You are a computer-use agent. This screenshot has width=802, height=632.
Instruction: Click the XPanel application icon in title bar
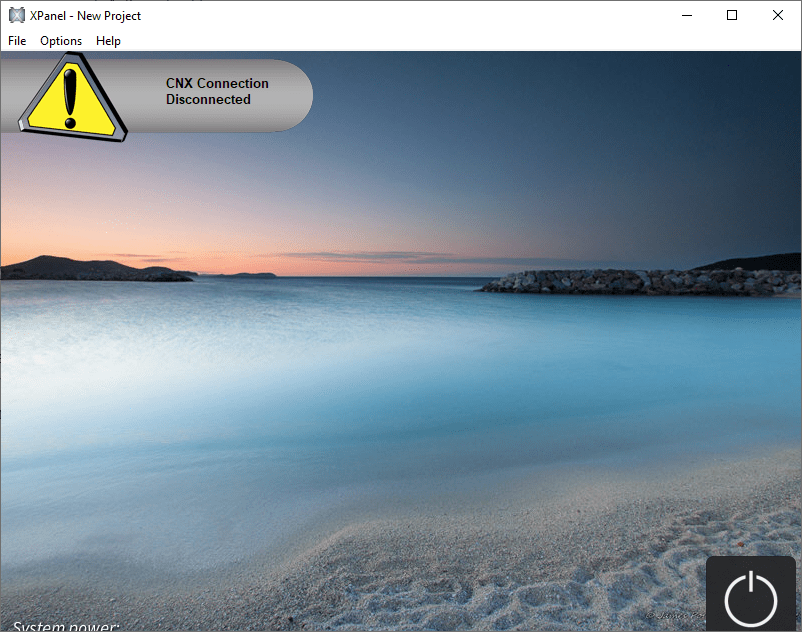point(16,15)
